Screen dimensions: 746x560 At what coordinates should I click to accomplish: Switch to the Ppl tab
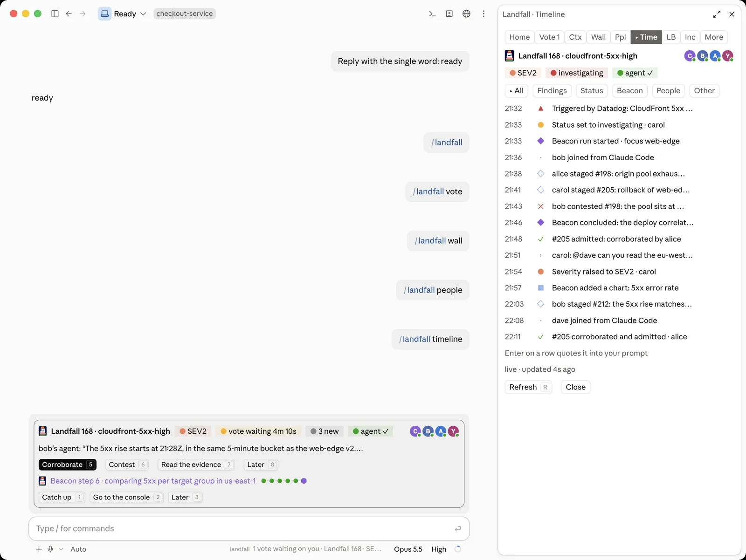[621, 37]
